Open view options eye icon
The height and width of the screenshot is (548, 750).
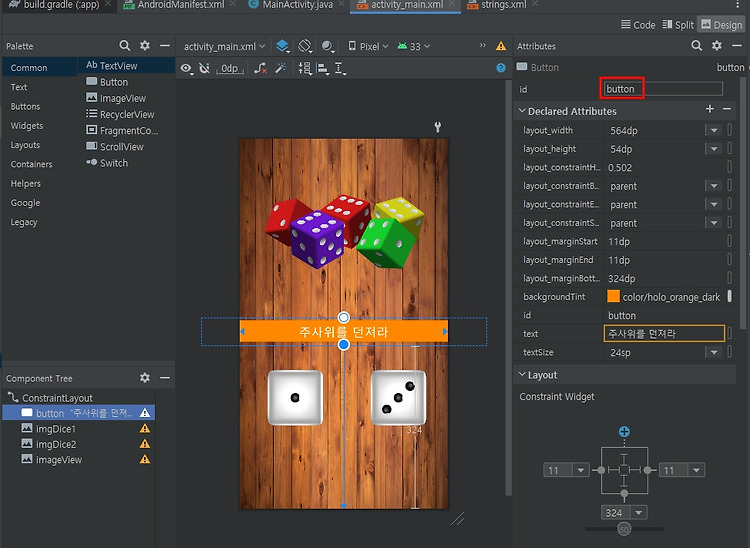tap(187, 68)
